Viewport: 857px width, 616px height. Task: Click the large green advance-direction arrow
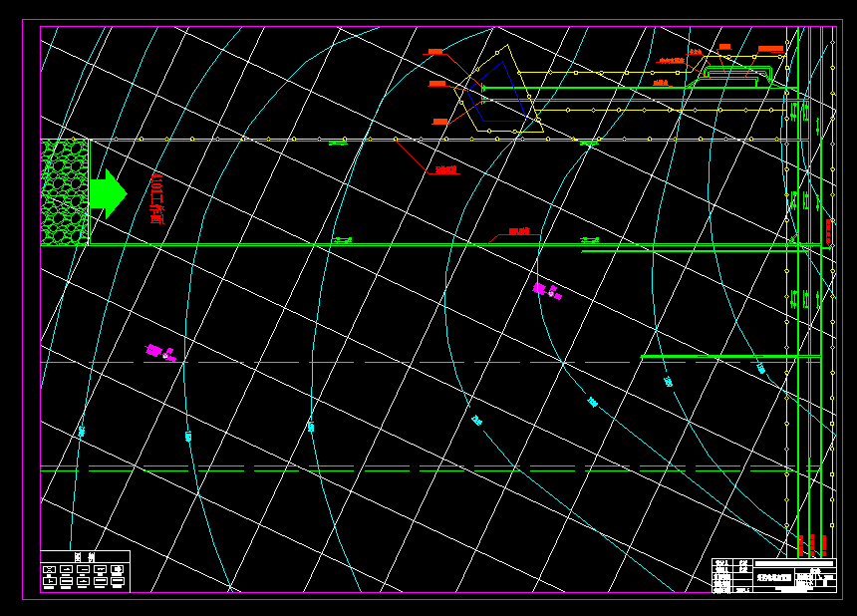[109, 193]
